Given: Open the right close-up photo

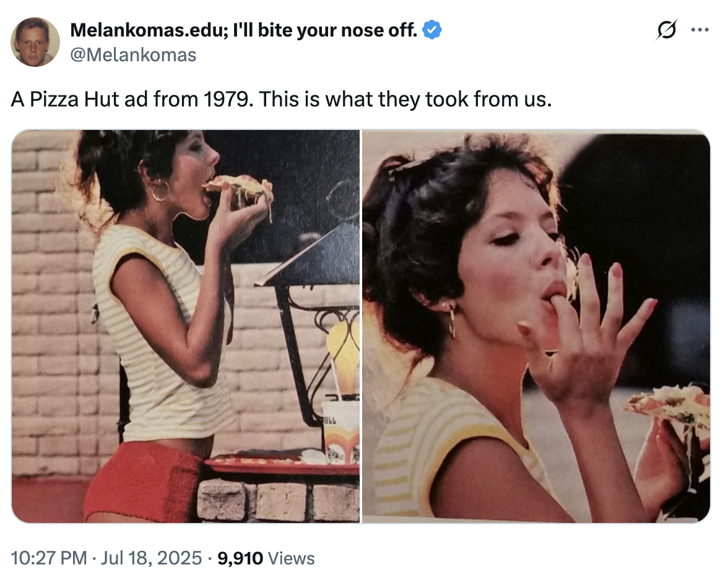Looking at the screenshot, I should [x=536, y=326].
